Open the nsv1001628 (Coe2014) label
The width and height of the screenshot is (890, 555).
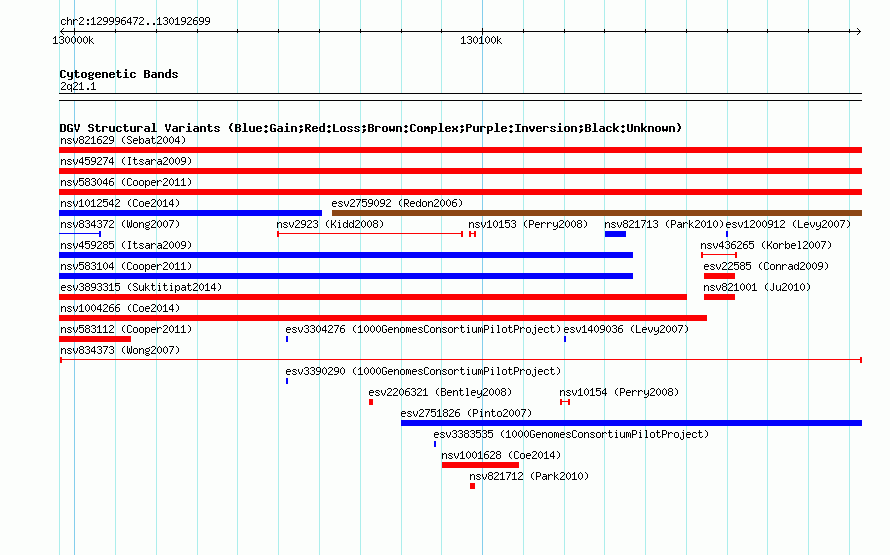[x=501, y=455]
